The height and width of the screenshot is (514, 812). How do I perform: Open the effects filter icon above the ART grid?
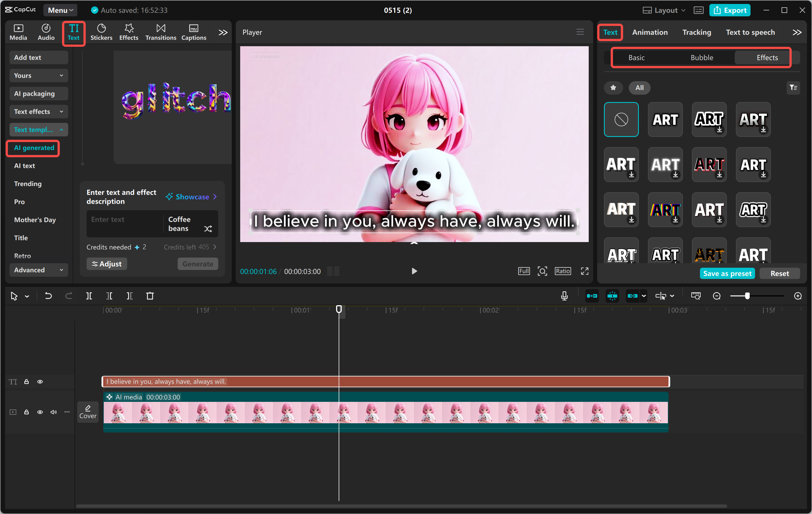coord(793,88)
